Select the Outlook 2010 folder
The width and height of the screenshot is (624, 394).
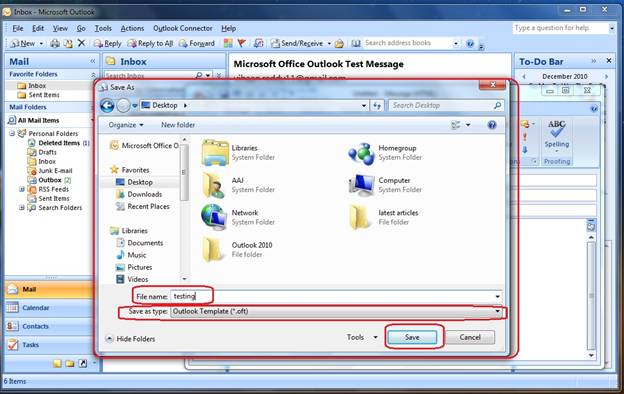(x=238, y=250)
